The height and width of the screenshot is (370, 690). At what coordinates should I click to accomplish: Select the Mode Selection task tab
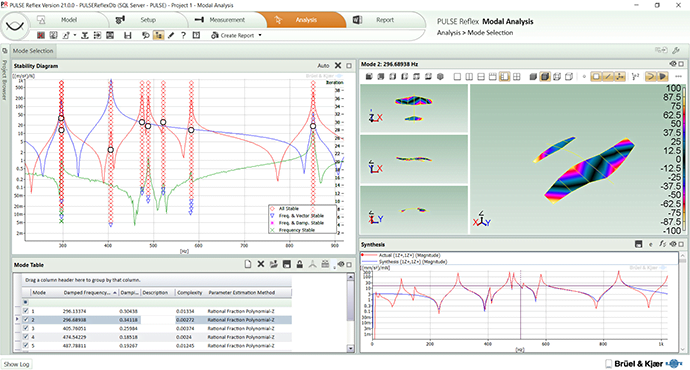33,51
